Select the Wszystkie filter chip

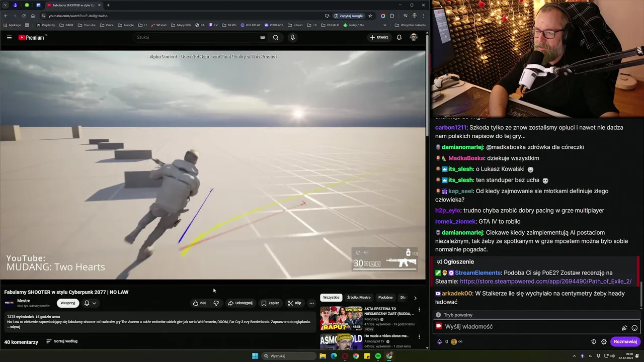point(331,298)
